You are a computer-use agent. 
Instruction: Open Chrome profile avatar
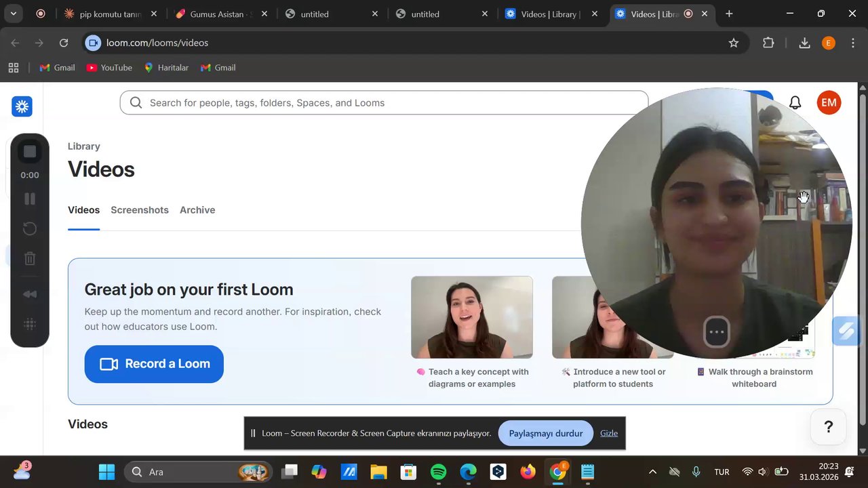point(828,43)
